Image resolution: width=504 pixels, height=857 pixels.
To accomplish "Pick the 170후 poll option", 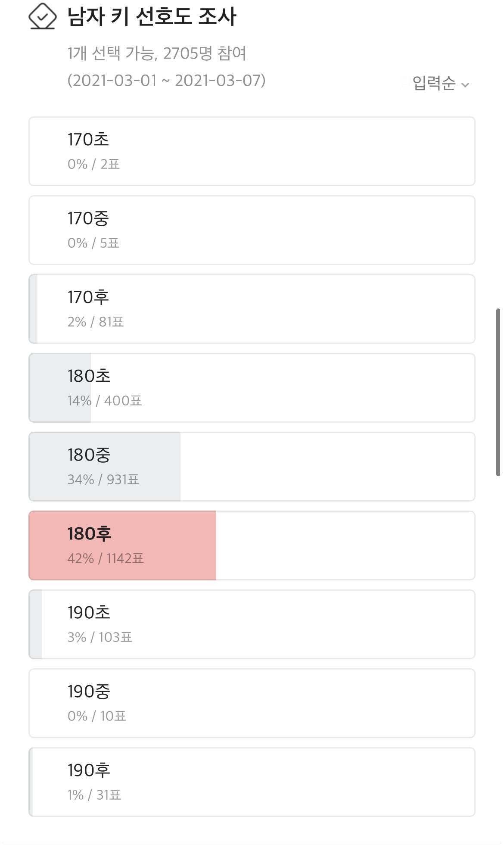I will pos(252,309).
